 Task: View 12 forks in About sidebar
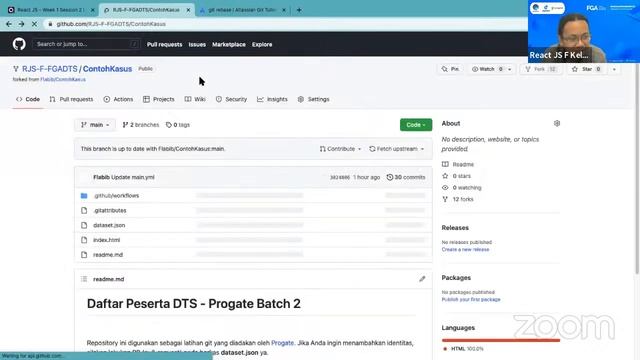(458, 199)
